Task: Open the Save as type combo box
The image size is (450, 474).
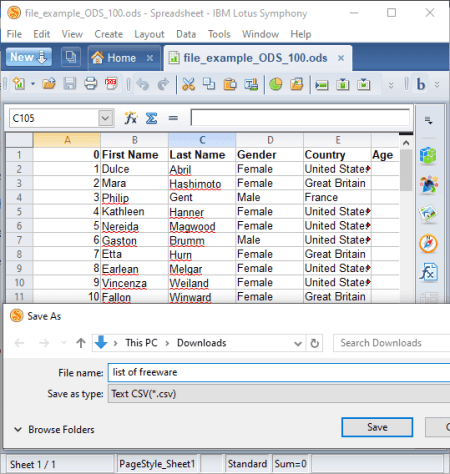Action: pos(279,394)
